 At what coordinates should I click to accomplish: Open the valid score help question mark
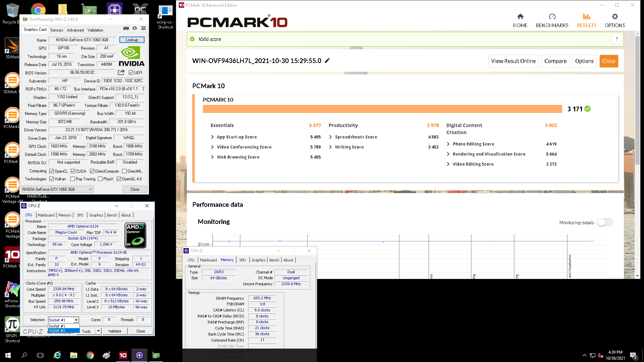click(616, 39)
